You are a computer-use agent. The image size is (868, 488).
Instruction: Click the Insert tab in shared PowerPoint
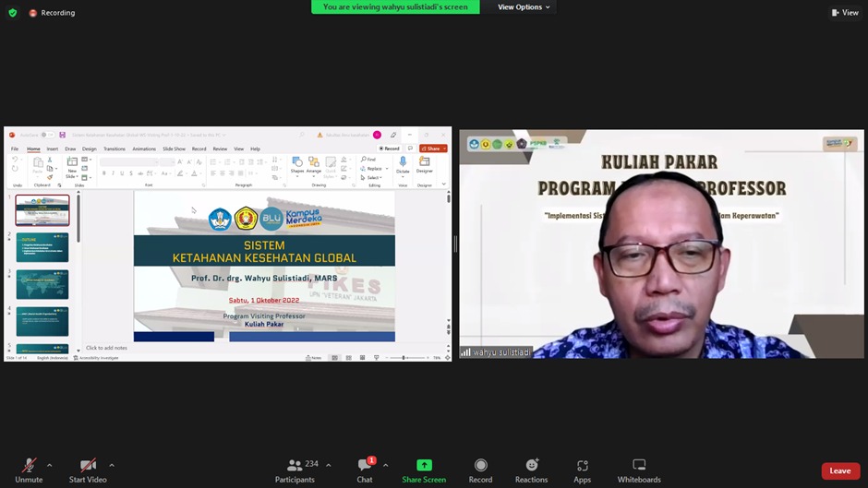pos(53,149)
